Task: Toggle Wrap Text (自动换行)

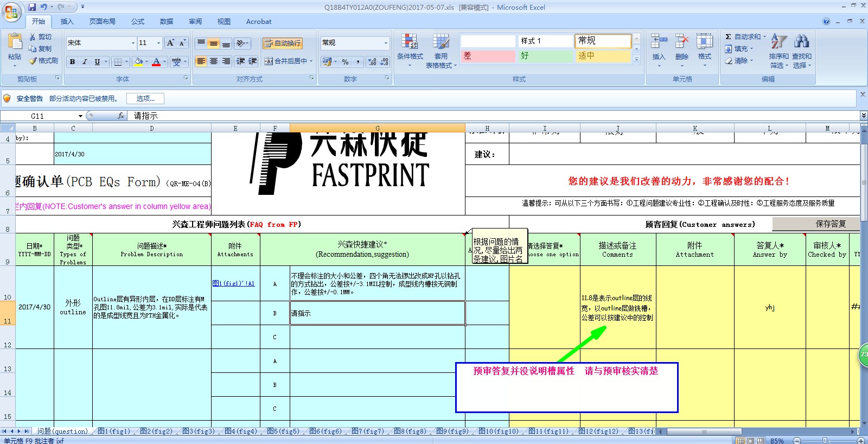Action: point(282,43)
